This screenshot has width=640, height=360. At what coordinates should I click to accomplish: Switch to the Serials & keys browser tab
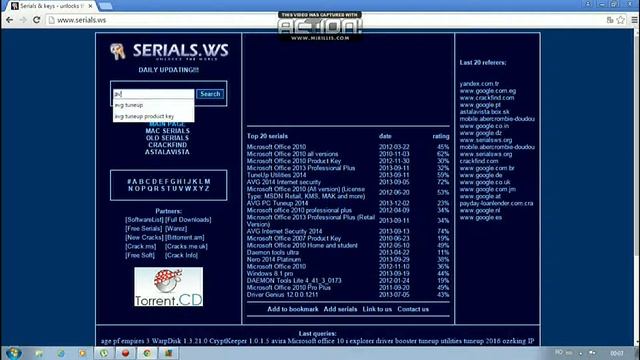(51, 6)
